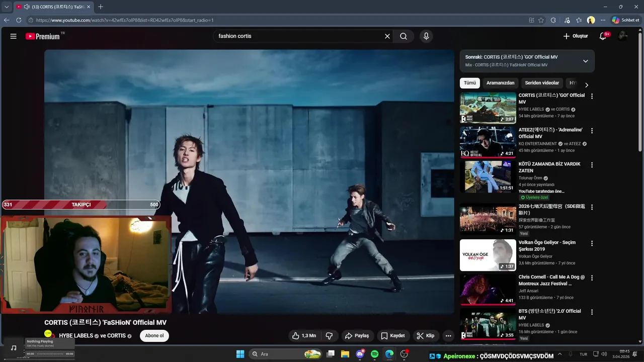
Task: Click the Paylaş share button
Action: click(x=357, y=336)
